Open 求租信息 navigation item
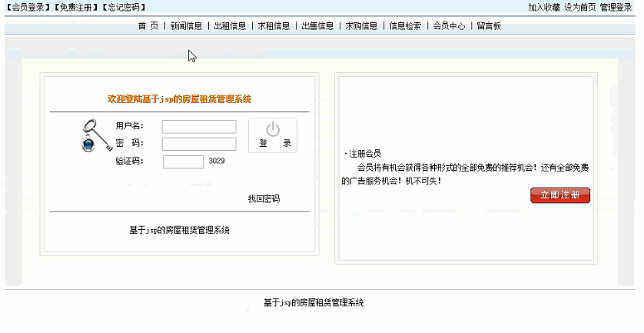Viewport: 644px width, 333px height. pos(274,26)
